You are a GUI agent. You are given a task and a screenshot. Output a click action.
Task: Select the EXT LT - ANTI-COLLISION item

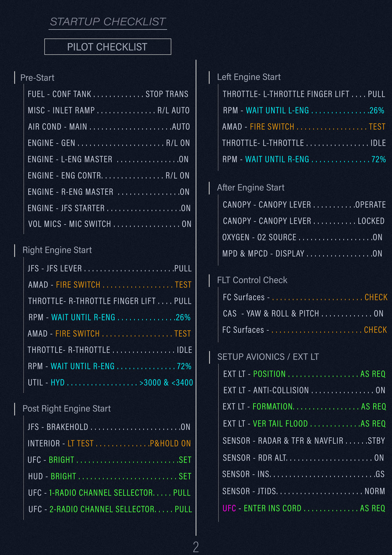[x=304, y=390]
